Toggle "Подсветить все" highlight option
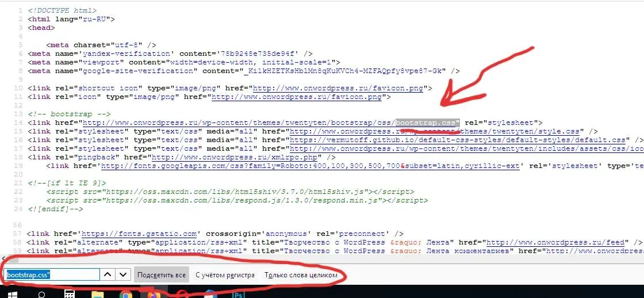Viewport: 644px width, 298px height. pyautogui.click(x=162, y=275)
